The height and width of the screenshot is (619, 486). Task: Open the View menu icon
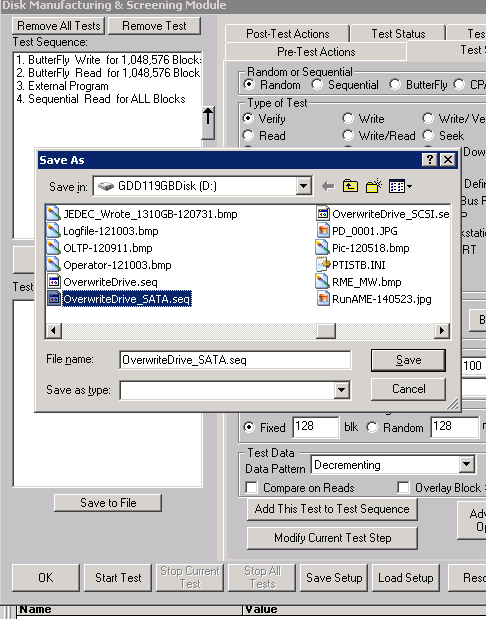(x=400, y=186)
